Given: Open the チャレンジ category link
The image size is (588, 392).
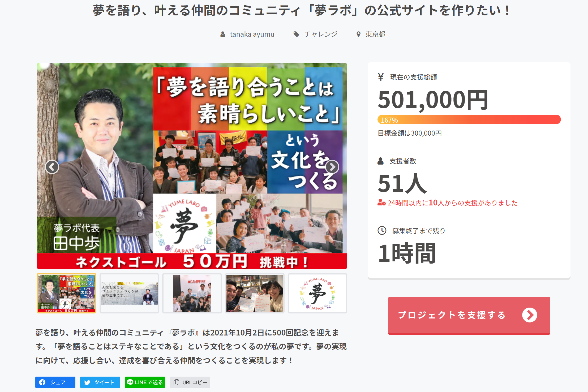Looking at the screenshot, I should pos(321,34).
